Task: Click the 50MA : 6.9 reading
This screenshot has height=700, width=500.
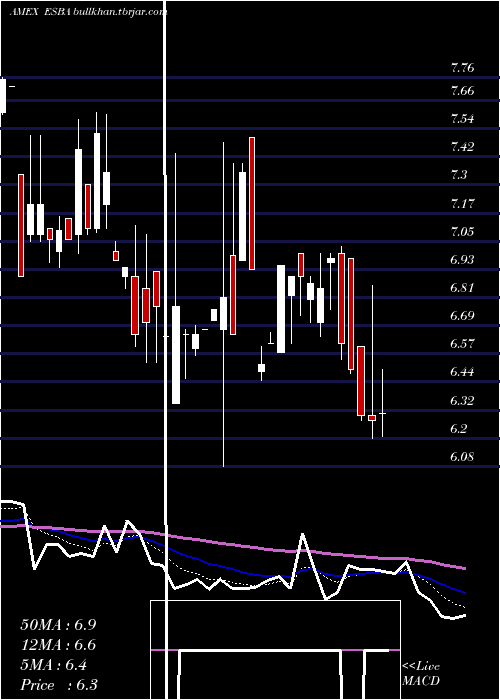Action: (x=58, y=625)
